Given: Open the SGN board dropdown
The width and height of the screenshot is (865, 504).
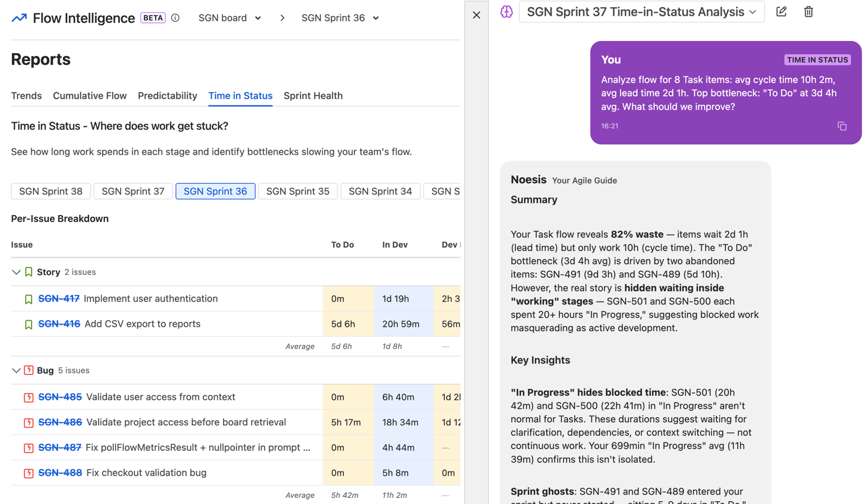Looking at the screenshot, I should click(229, 18).
